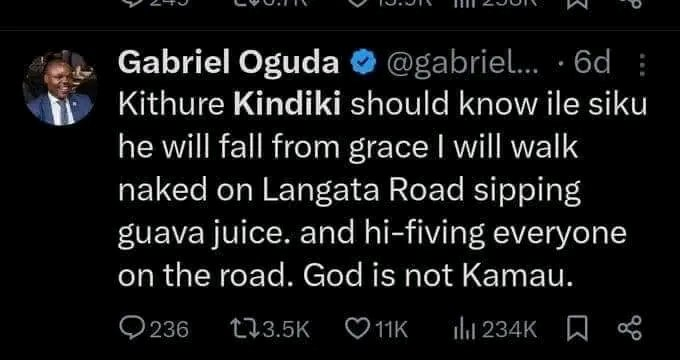
Task: Like the previous tweet at the top
Action: (377, 3)
